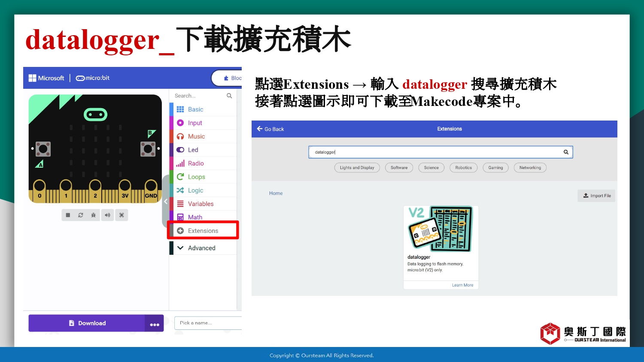Click Extensions in the toolbox
The image size is (644, 362).
point(203,231)
